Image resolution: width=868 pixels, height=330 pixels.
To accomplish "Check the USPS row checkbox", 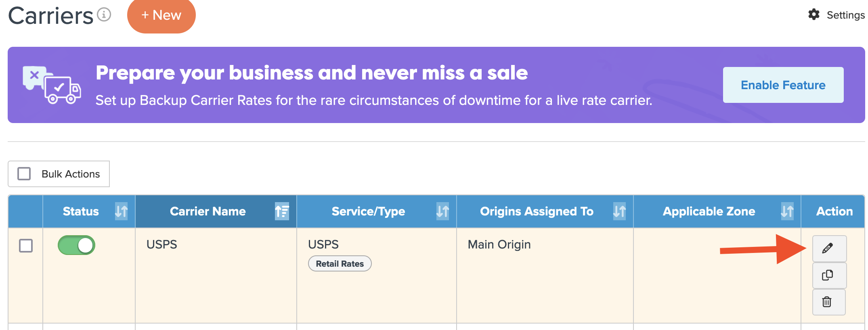I will [x=26, y=245].
